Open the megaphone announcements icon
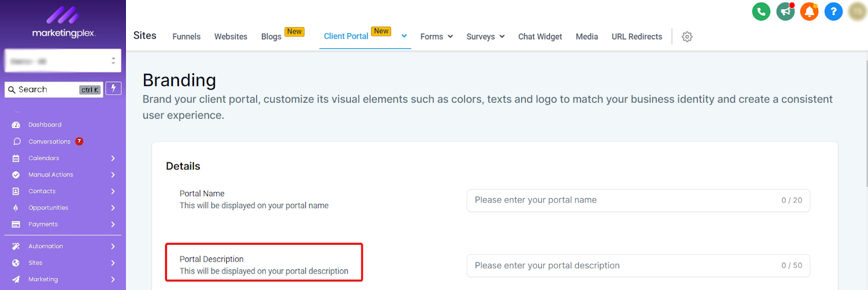Image resolution: width=868 pixels, height=290 pixels. click(785, 11)
